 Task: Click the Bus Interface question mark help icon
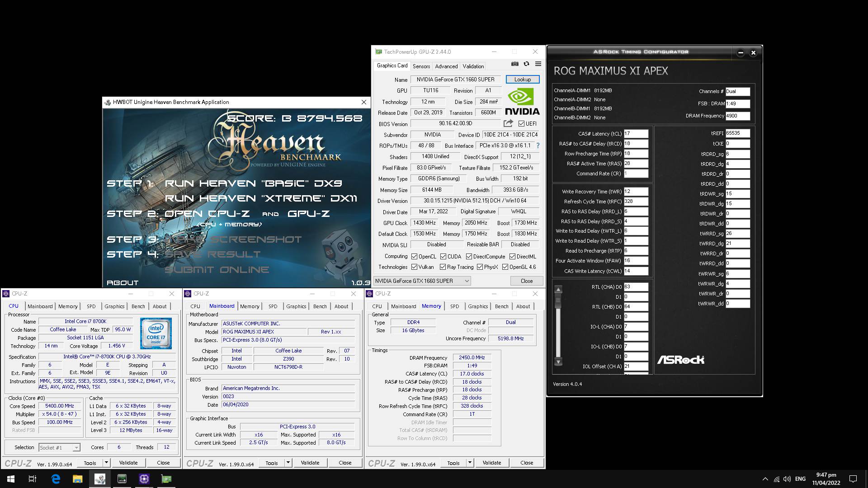pyautogui.click(x=538, y=145)
